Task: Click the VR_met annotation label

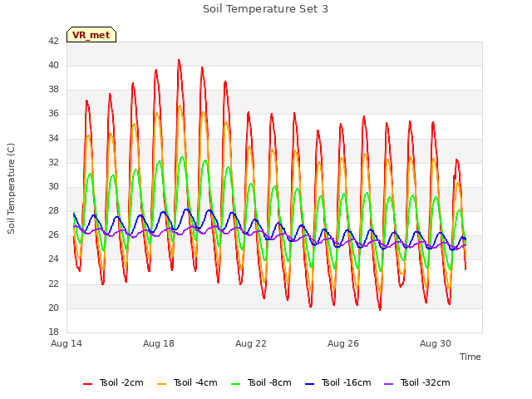Action: coord(91,35)
